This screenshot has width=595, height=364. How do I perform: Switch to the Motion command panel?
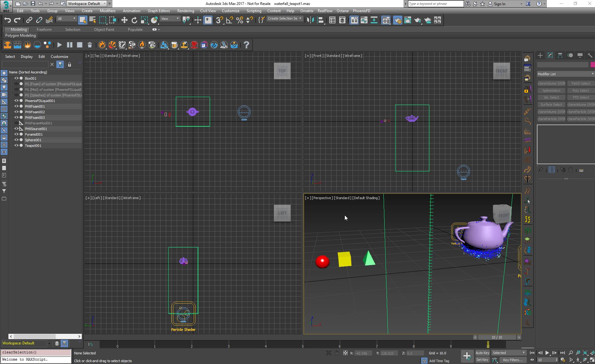tap(570, 55)
